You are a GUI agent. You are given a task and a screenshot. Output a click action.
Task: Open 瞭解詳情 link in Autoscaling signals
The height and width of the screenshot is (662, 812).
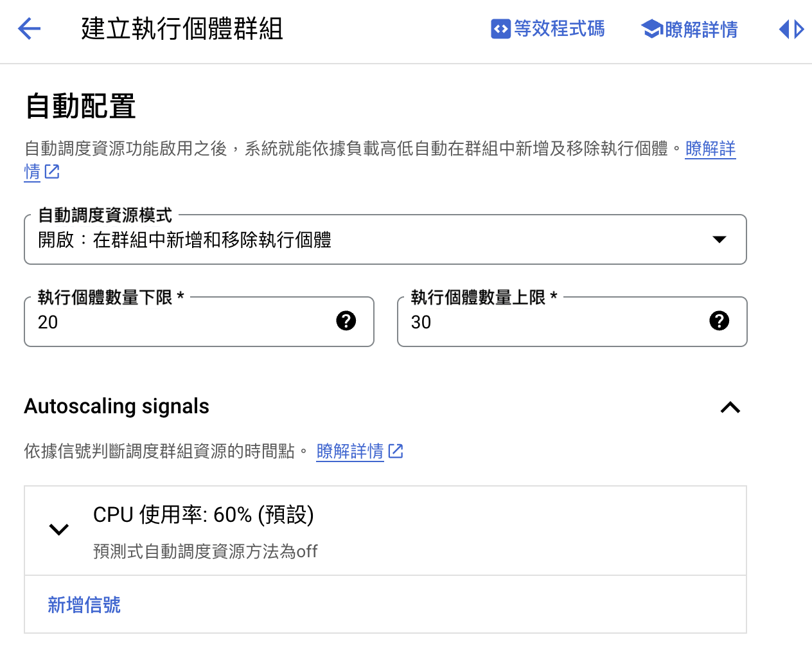pos(349,451)
